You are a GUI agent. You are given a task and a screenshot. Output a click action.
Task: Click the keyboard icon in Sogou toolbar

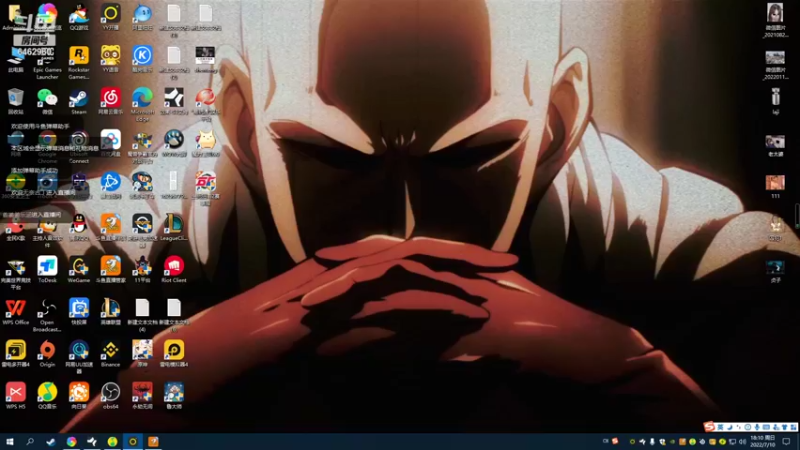tap(766, 427)
